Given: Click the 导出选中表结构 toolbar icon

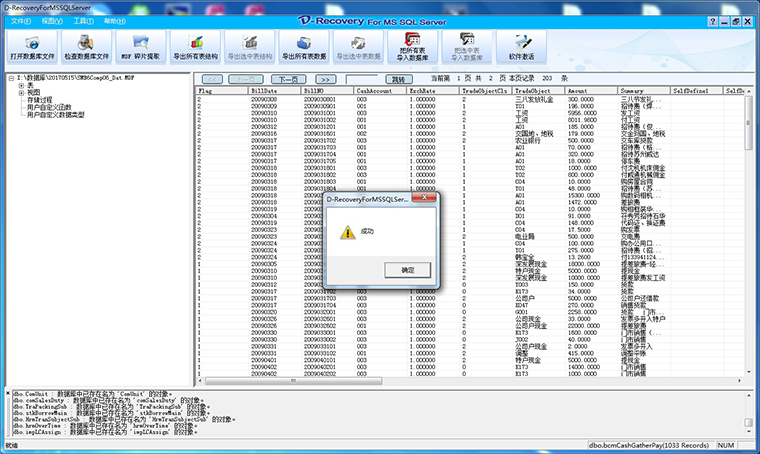Looking at the screenshot, I should 250,47.
